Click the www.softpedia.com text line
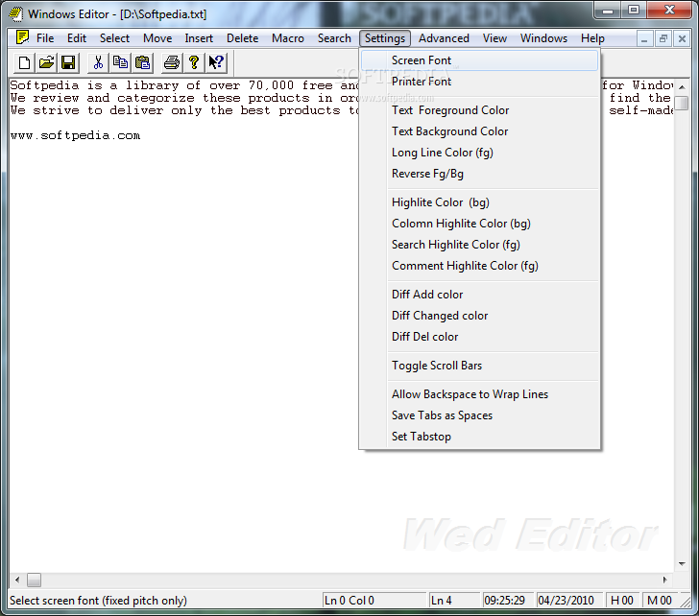 point(75,135)
